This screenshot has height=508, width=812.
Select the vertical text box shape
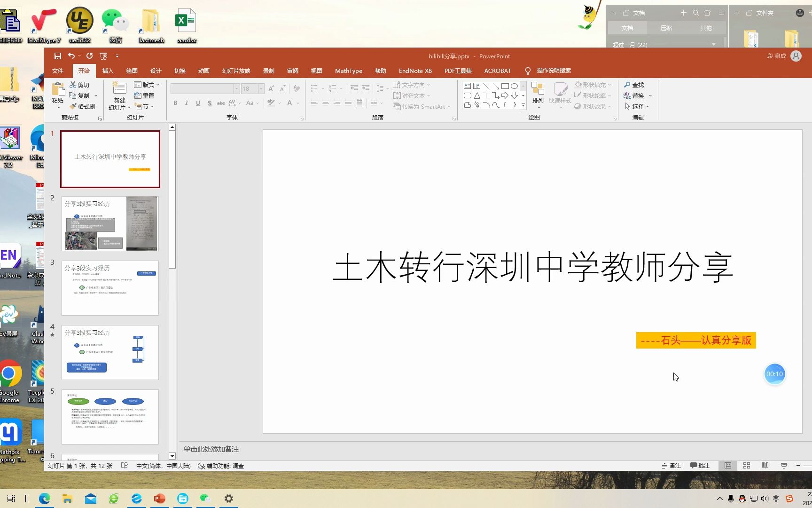[x=476, y=86]
